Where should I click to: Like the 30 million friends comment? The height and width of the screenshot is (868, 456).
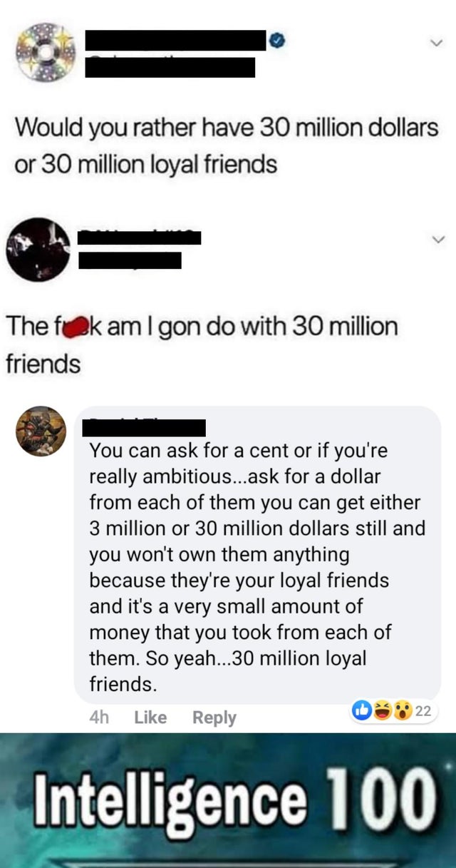(x=150, y=718)
